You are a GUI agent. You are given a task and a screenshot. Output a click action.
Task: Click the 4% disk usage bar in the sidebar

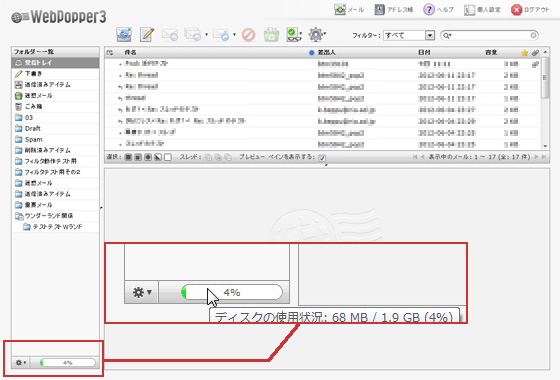(x=68, y=362)
